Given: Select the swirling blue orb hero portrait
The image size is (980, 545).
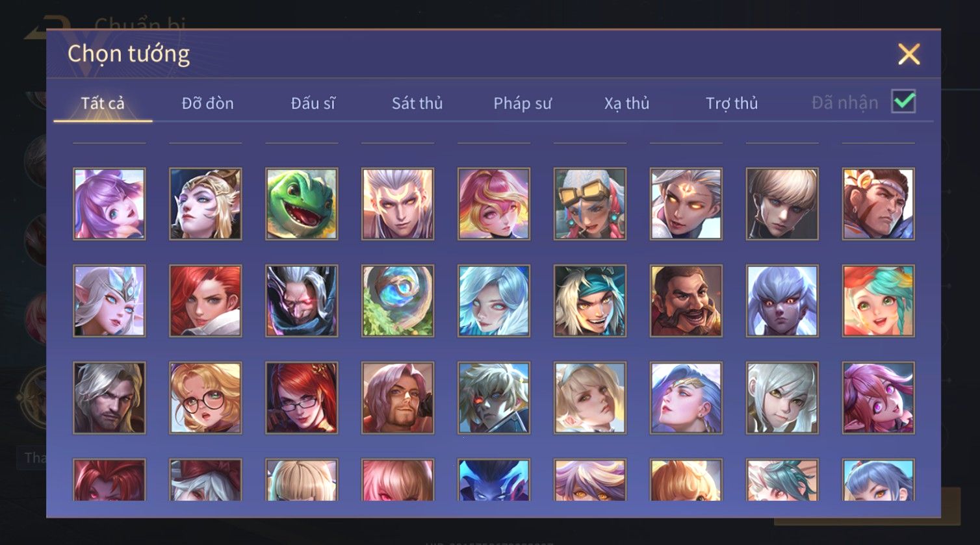Looking at the screenshot, I should (398, 301).
